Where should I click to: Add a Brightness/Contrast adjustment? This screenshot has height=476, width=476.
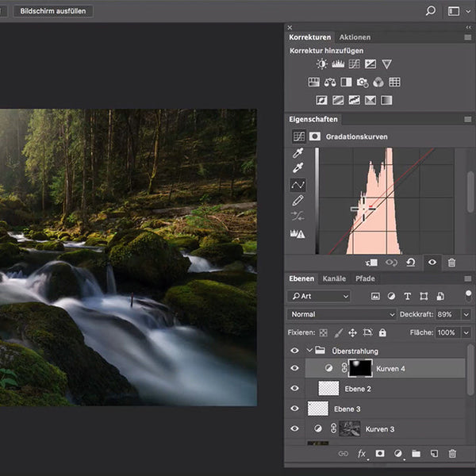(321, 63)
